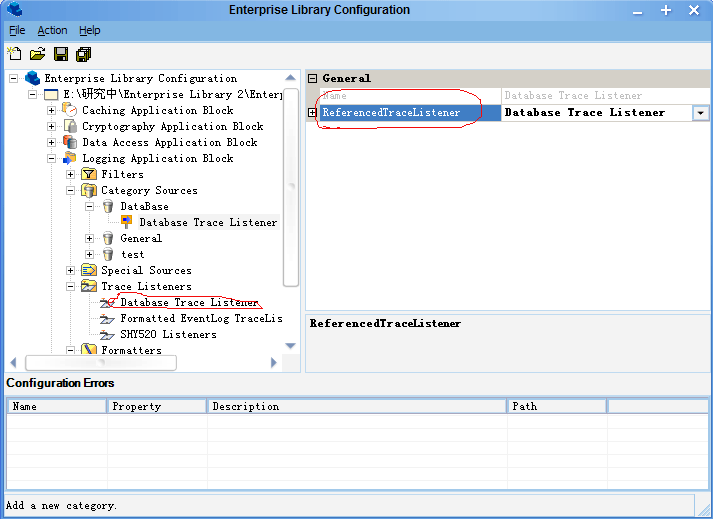Click the Cryptography Application Block icon
The width and height of the screenshot is (713, 519).
click(70, 126)
